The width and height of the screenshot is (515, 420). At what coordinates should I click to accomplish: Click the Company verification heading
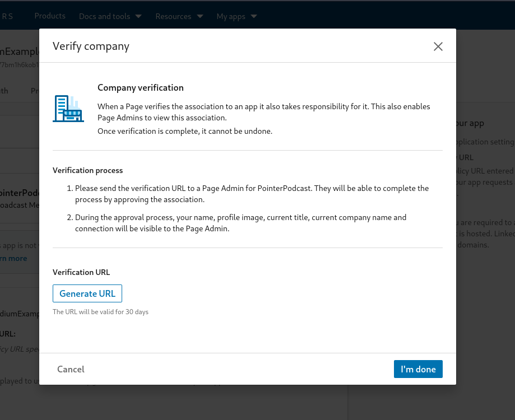point(141,87)
